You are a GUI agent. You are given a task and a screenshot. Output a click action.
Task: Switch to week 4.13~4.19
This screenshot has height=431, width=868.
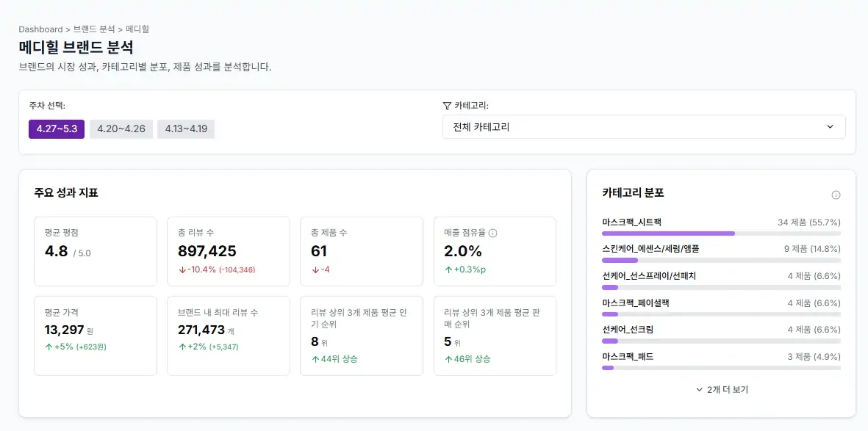click(x=186, y=129)
